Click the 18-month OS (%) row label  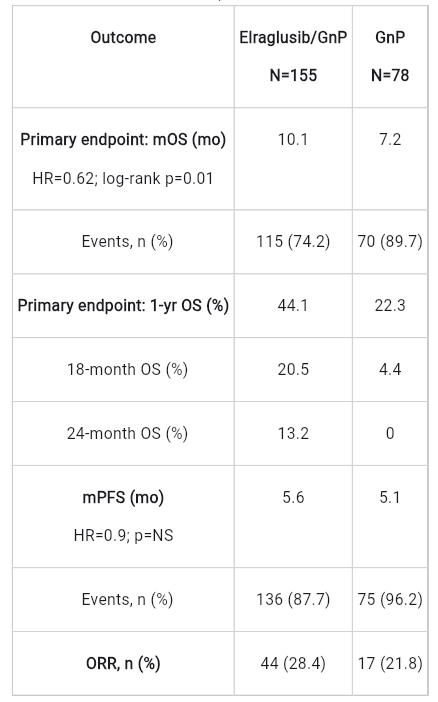click(127, 369)
